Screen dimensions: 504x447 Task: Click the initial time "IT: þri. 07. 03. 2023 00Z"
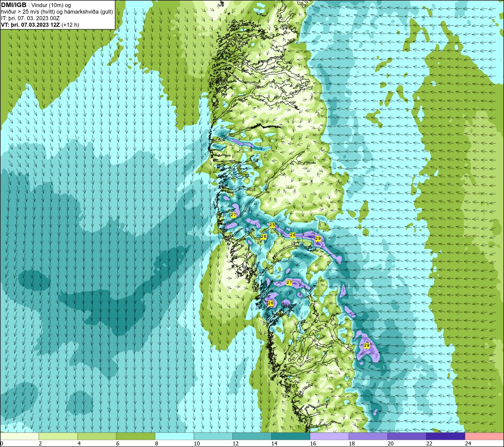[30, 18]
